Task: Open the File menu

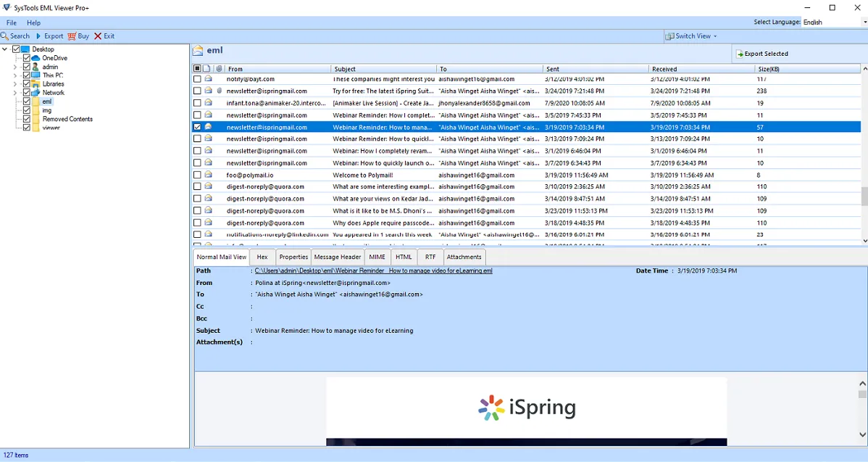Action: pyautogui.click(x=12, y=23)
